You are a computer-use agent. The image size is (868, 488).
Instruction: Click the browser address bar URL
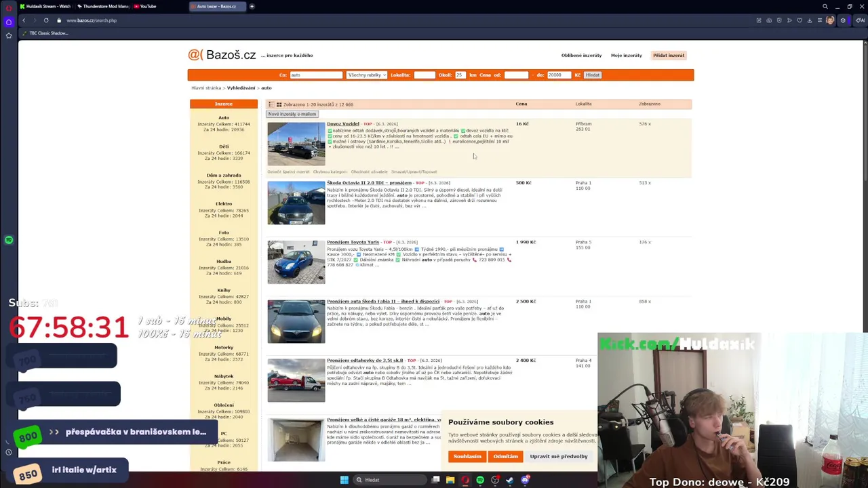[92, 20]
